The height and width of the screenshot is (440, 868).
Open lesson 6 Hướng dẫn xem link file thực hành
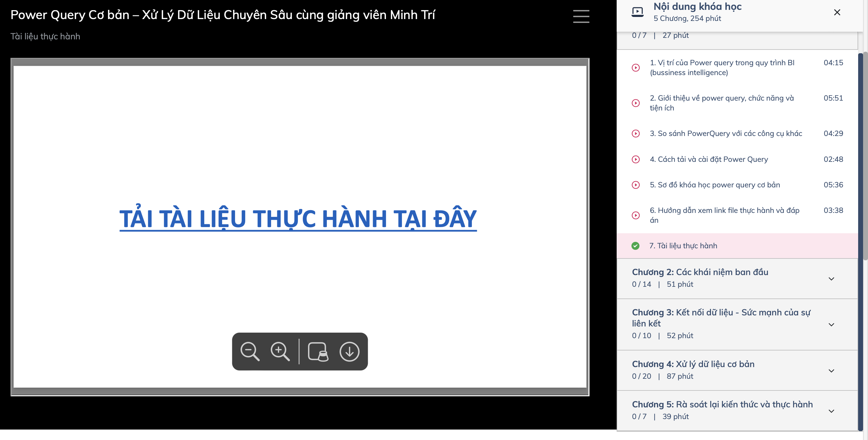[x=737, y=215]
